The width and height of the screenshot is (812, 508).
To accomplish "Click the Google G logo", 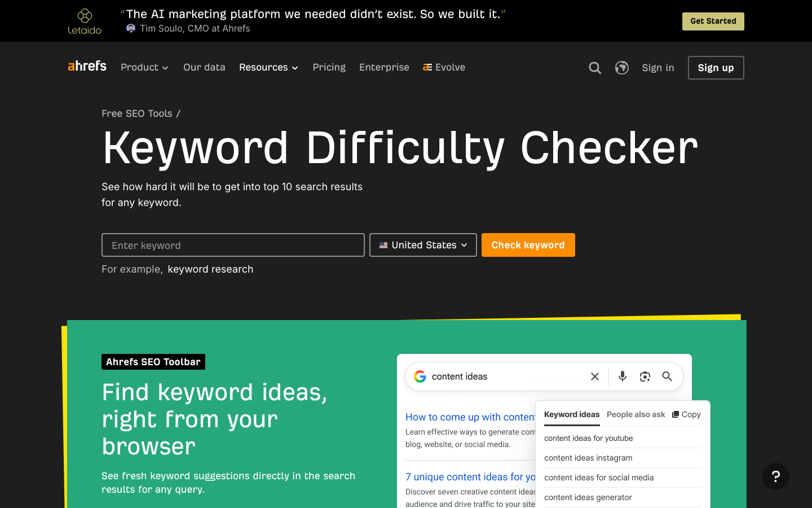I will pos(420,376).
